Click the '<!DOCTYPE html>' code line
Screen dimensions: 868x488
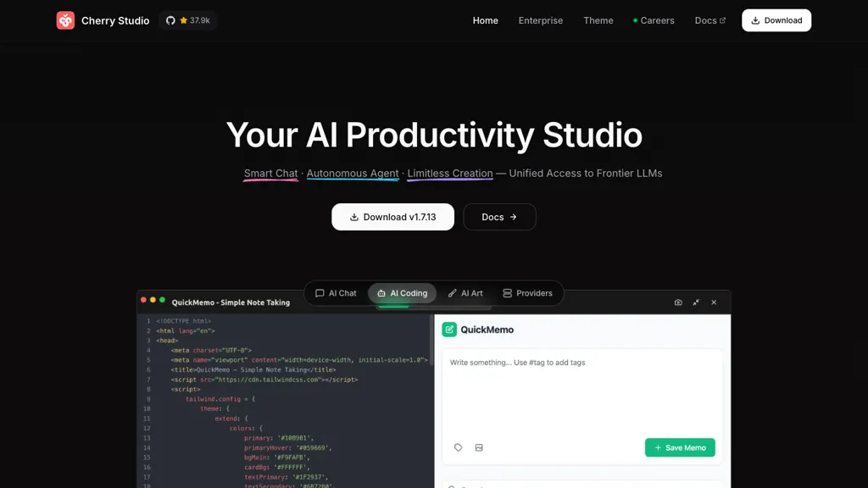point(183,321)
